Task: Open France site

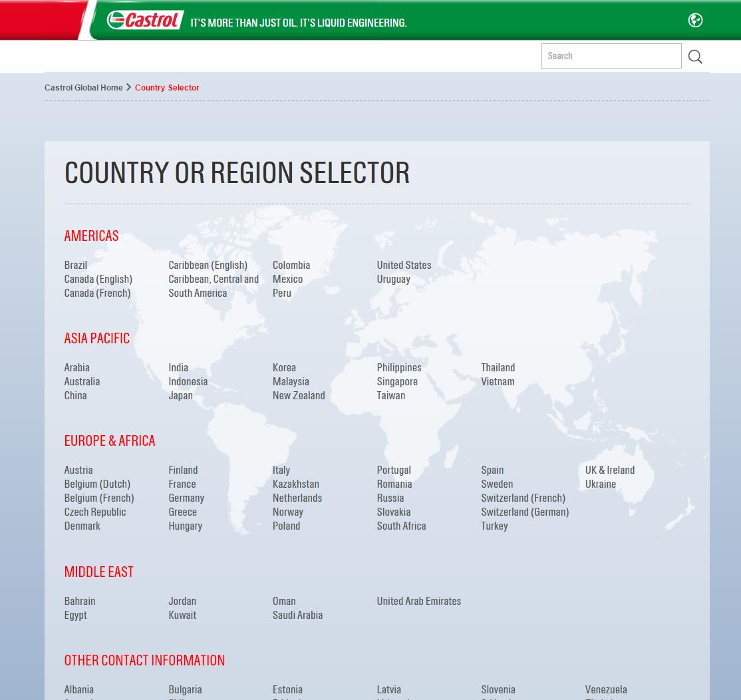Action: pyautogui.click(x=182, y=484)
